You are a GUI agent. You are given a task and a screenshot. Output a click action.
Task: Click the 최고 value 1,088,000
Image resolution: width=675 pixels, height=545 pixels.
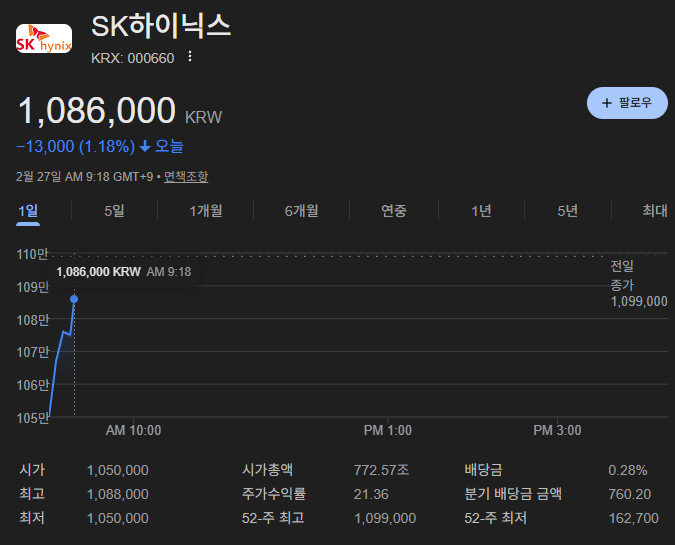pos(118,494)
